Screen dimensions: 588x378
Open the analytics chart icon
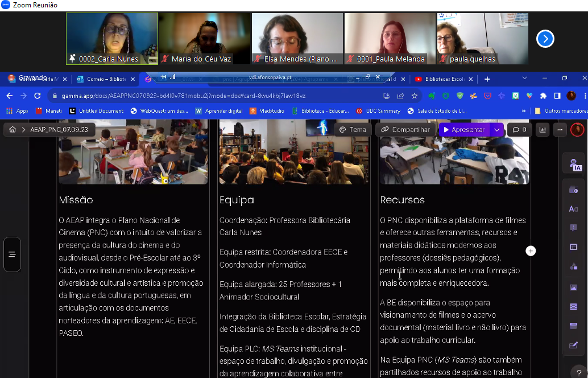(543, 129)
